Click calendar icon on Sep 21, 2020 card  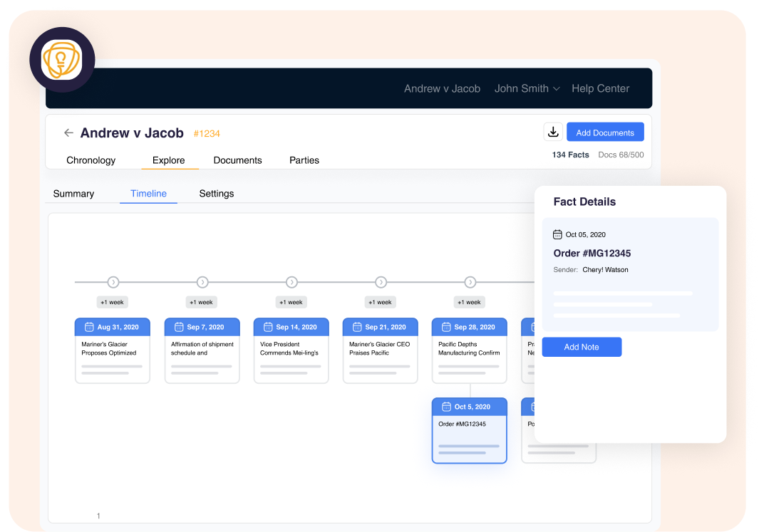pos(357,327)
